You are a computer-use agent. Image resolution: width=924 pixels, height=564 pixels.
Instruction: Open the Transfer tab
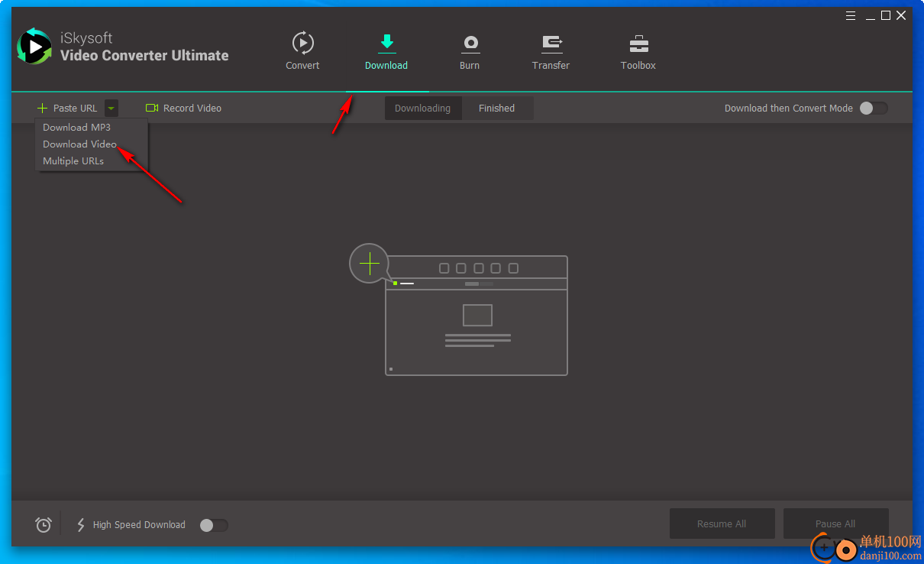click(x=551, y=51)
